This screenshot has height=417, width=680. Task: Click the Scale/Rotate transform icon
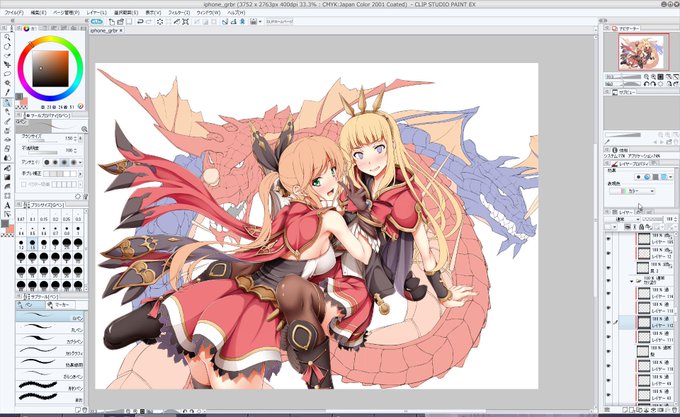(186, 21)
